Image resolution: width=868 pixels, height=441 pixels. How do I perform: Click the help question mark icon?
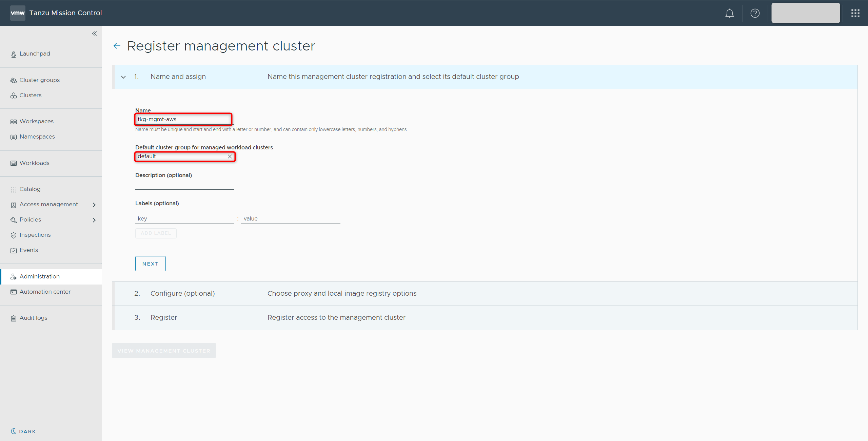click(x=755, y=13)
